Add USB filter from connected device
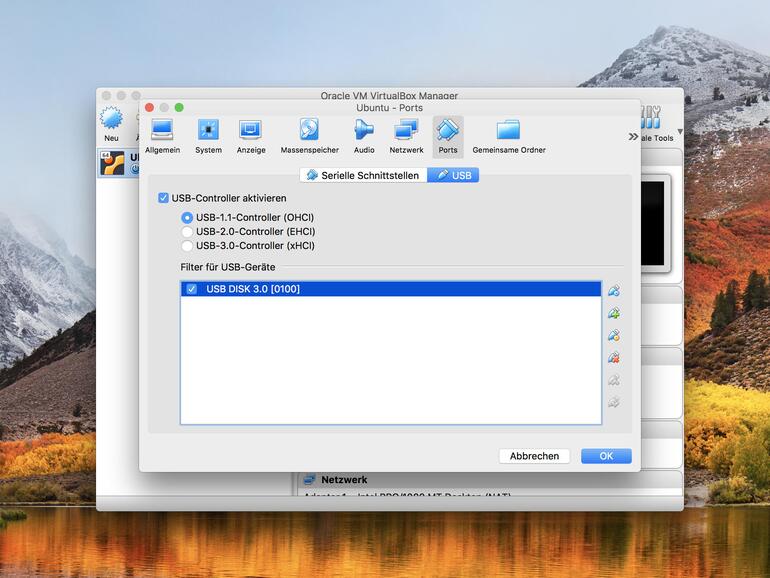This screenshot has width=770, height=578. [614, 313]
